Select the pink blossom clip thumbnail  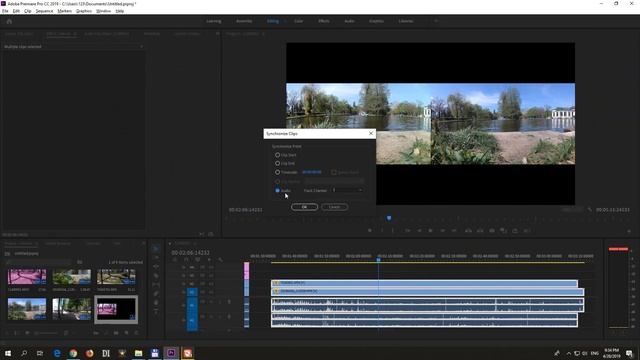tap(27, 276)
